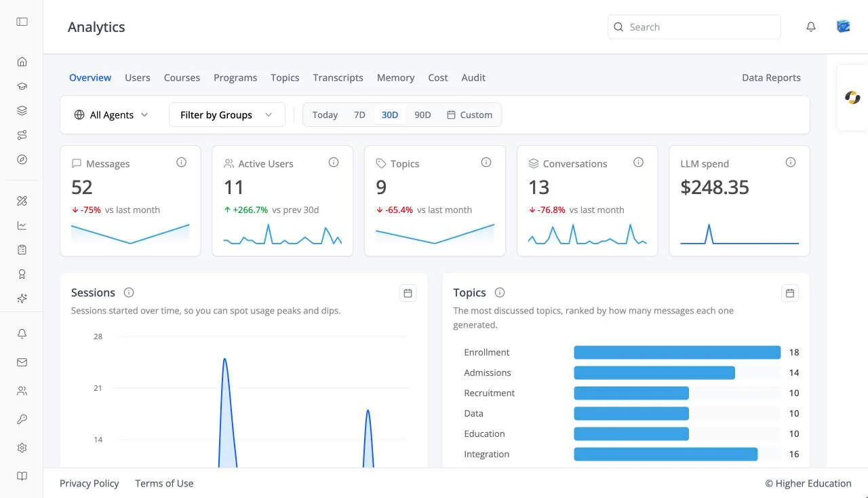
Task: Click the Enrollment topic bar
Action: (677, 352)
